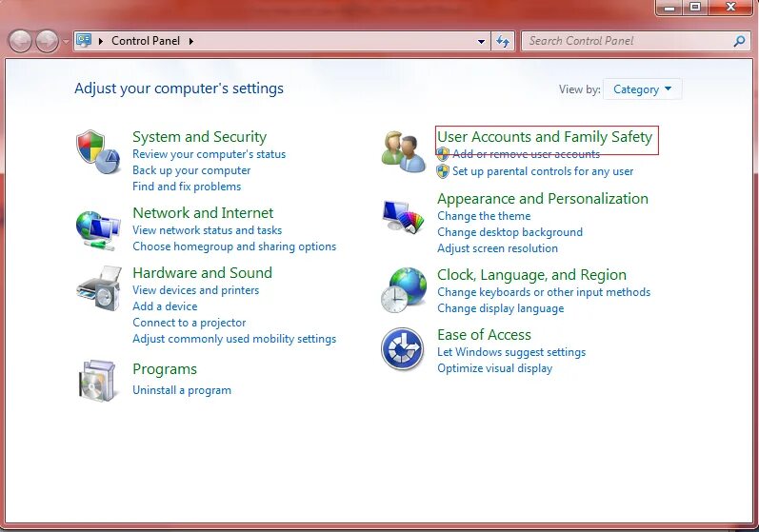Open the User Accounts and Family Safety heading
759x532 pixels.
click(x=545, y=137)
